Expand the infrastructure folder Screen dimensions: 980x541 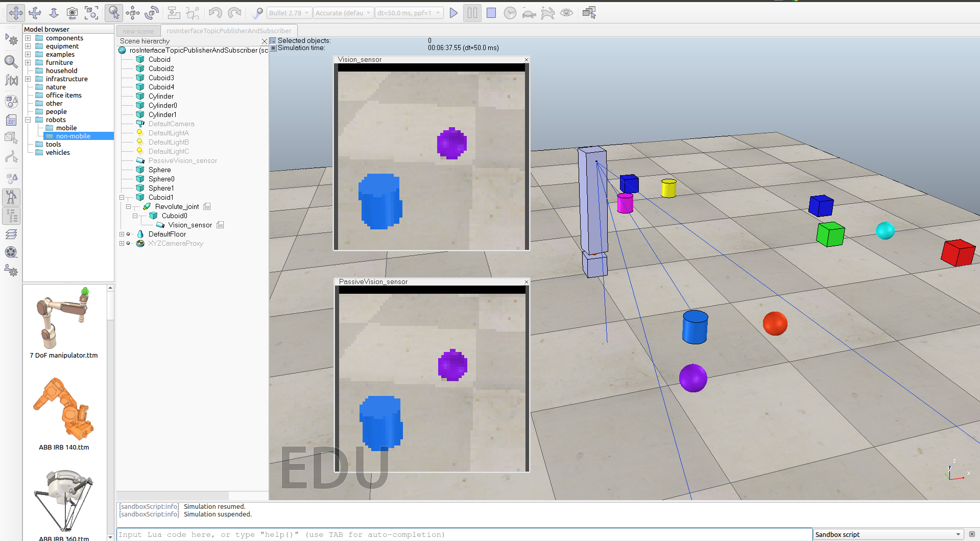click(28, 79)
